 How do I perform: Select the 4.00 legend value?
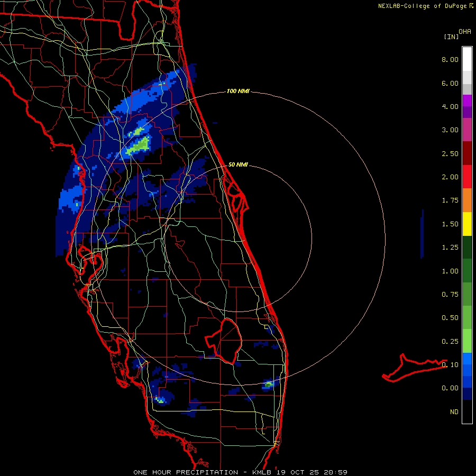[450, 106]
